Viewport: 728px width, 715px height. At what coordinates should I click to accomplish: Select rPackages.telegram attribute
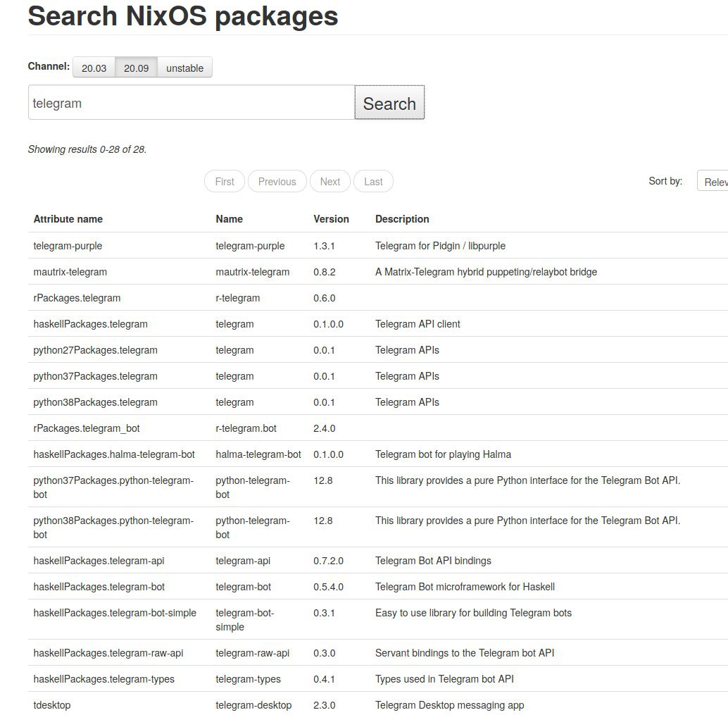[77, 298]
